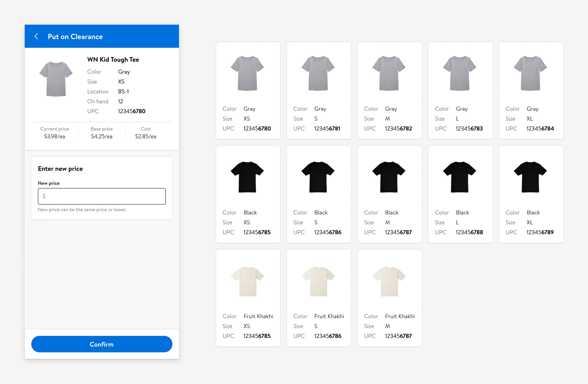Click the Base price $4.25/ea value

point(102,136)
